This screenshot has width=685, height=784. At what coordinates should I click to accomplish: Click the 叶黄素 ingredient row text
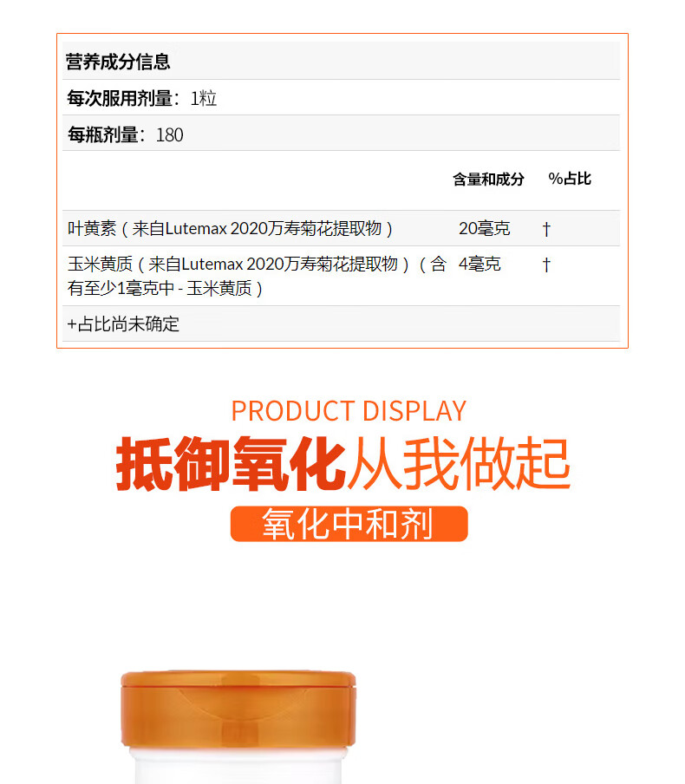point(230,228)
